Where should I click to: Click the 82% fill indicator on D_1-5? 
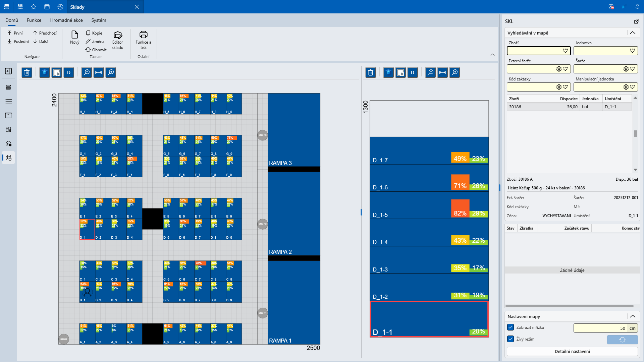click(x=460, y=208)
